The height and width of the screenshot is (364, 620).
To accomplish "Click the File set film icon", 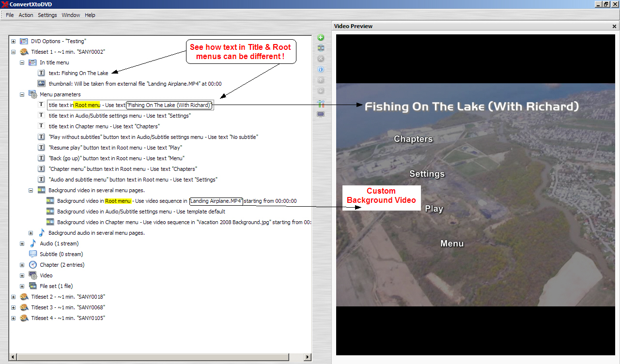I will pyautogui.click(x=33, y=286).
